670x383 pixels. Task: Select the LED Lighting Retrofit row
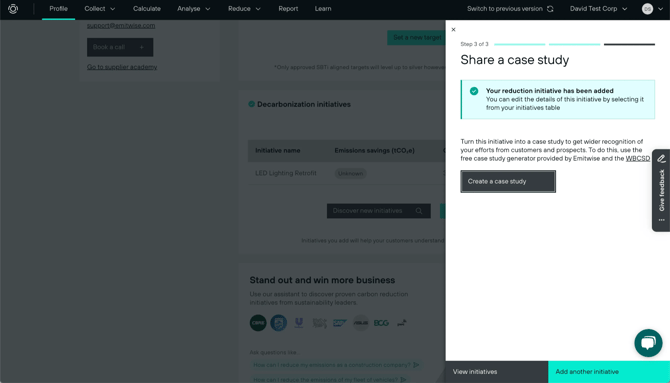pyautogui.click(x=347, y=173)
